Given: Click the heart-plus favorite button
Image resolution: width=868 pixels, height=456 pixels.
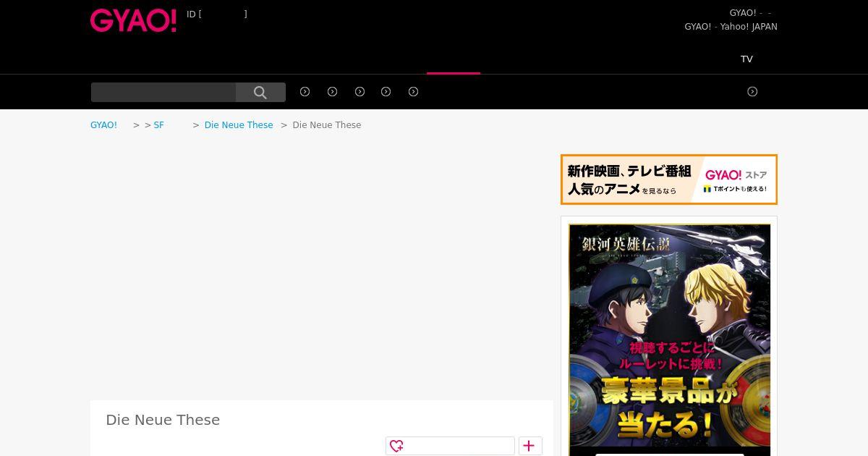Looking at the screenshot, I should [450, 446].
